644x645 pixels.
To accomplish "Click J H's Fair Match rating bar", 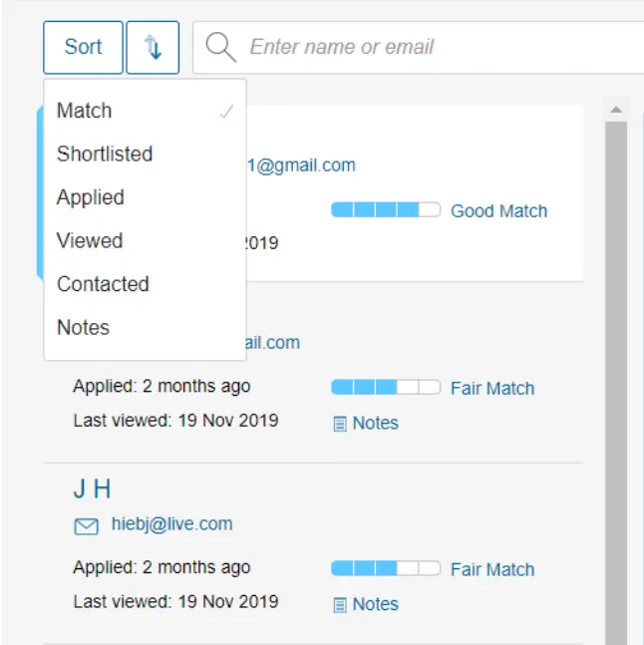I will pyautogui.click(x=386, y=568).
